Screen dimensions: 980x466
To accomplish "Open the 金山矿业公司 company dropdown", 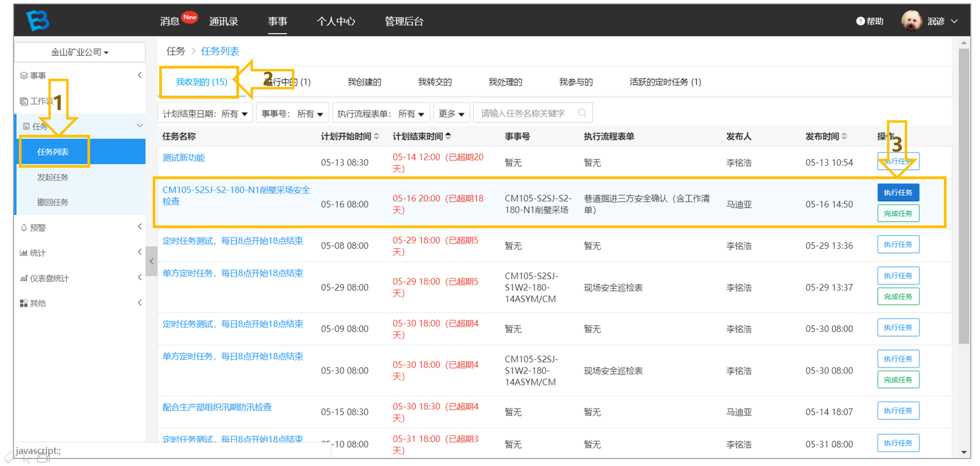I will pos(80,52).
